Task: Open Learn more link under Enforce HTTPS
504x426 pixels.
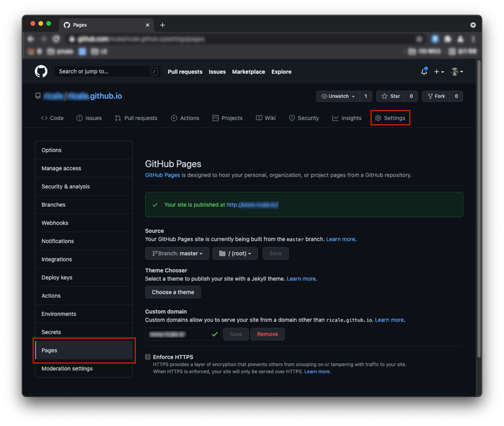Action: 317,372
